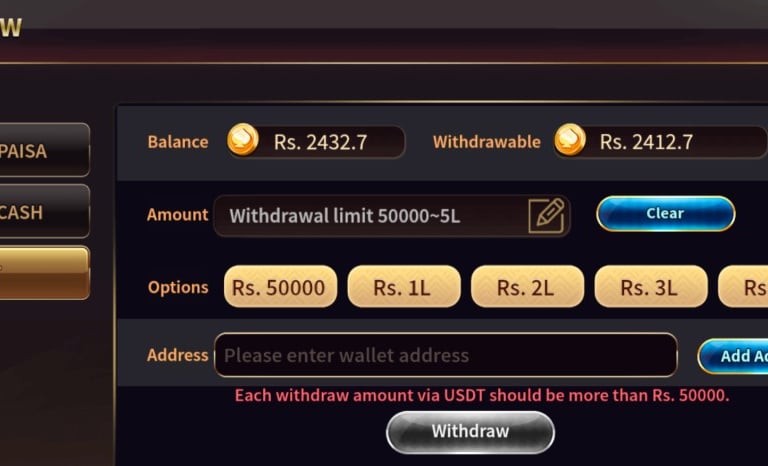Select the CASH withdrawal method tab
The image size is (768, 466).
tap(45, 211)
